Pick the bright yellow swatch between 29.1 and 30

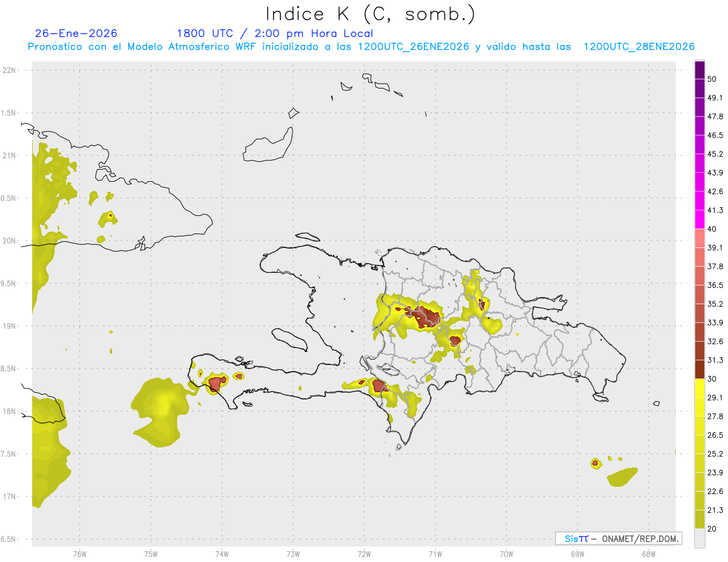[x=699, y=388]
